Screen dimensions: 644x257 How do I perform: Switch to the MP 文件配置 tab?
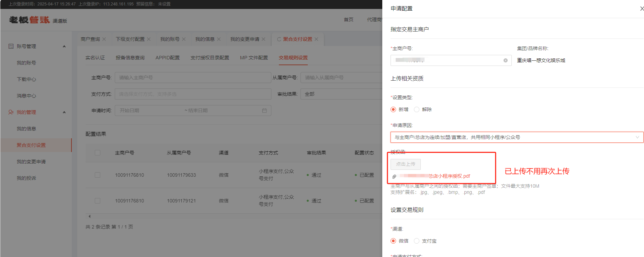pyautogui.click(x=254, y=58)
